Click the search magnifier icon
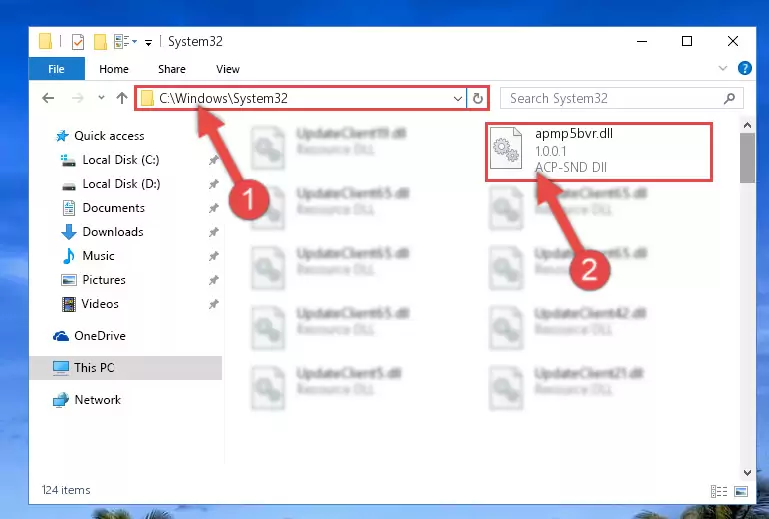 click(729, 98)
